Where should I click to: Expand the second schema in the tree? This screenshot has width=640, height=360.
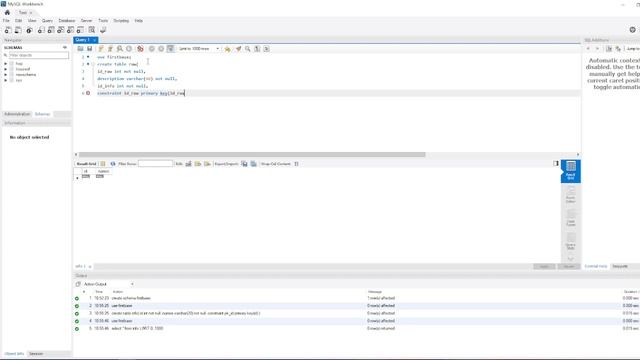pos(6,69)
